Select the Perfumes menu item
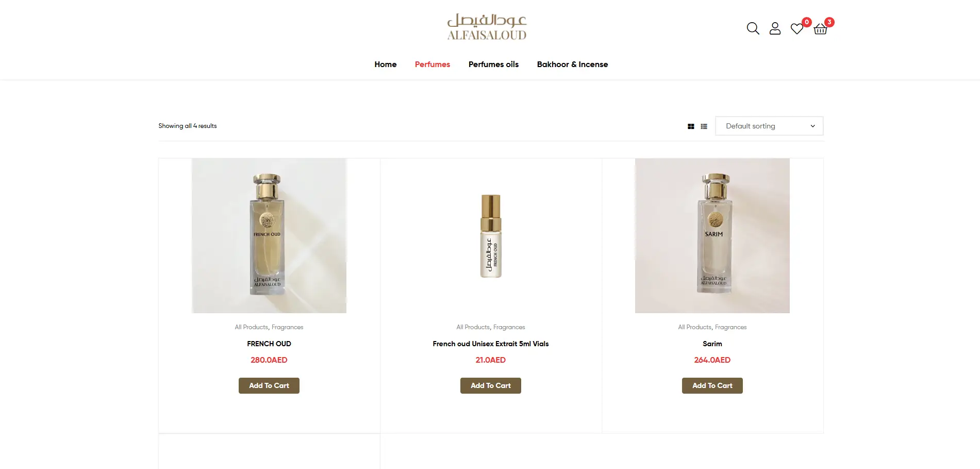This screenshot has width=980, height=469. (432, 64)
